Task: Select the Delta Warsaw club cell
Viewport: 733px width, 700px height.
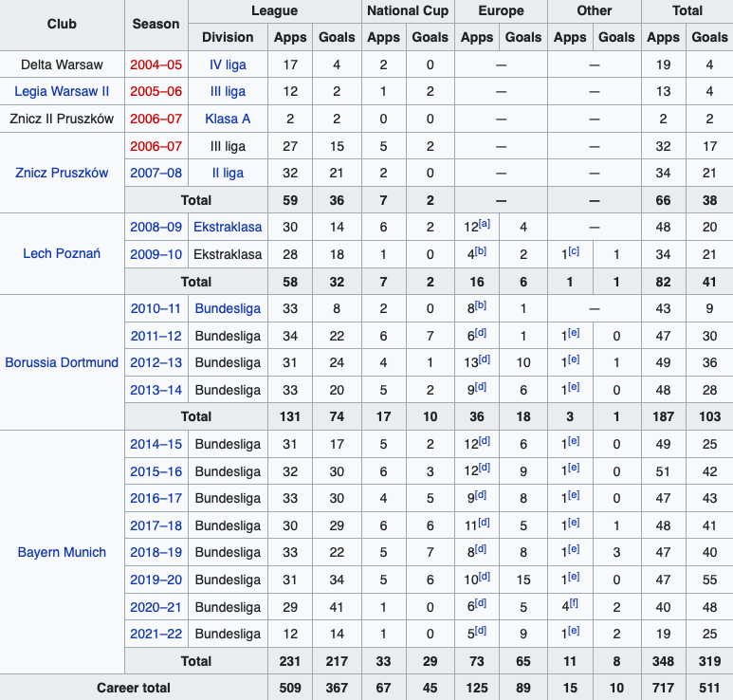Action: coord(62,64)
